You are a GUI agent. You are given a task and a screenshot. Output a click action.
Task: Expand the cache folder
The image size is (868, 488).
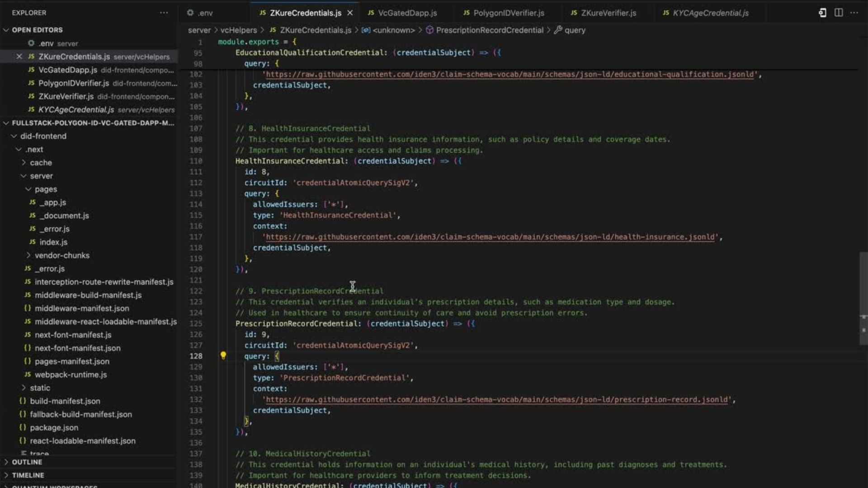[x=41, y=163]
